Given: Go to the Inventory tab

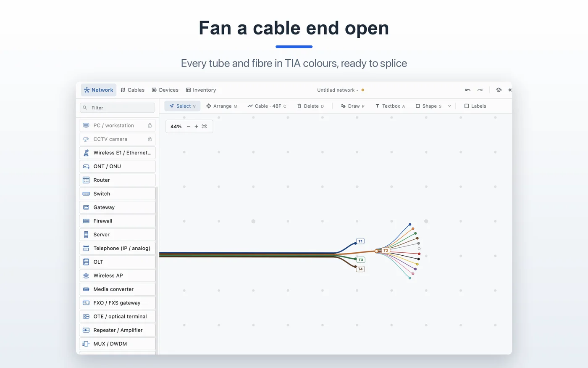Looking at the screenshot, I should click(201, 90).
